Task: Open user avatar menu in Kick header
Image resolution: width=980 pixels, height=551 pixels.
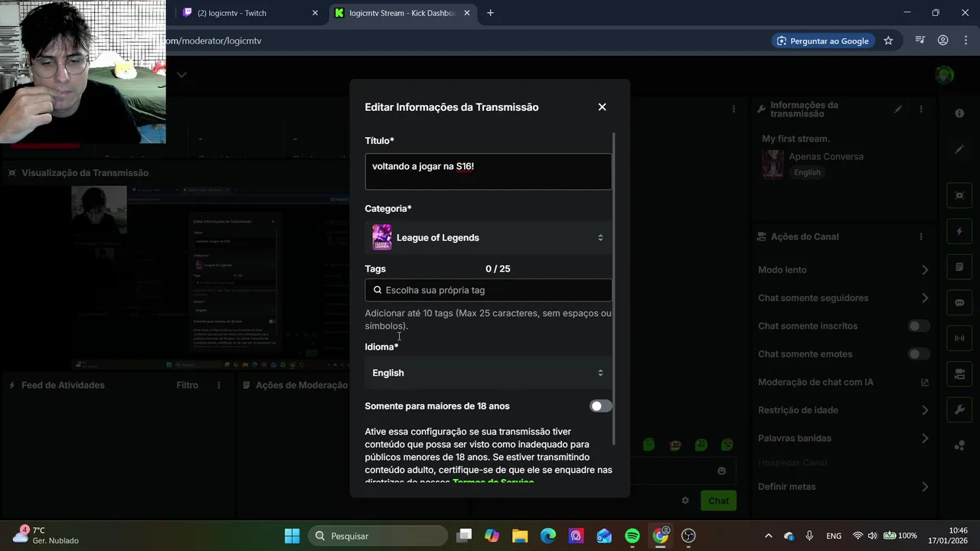Action: tap(945, 75)
